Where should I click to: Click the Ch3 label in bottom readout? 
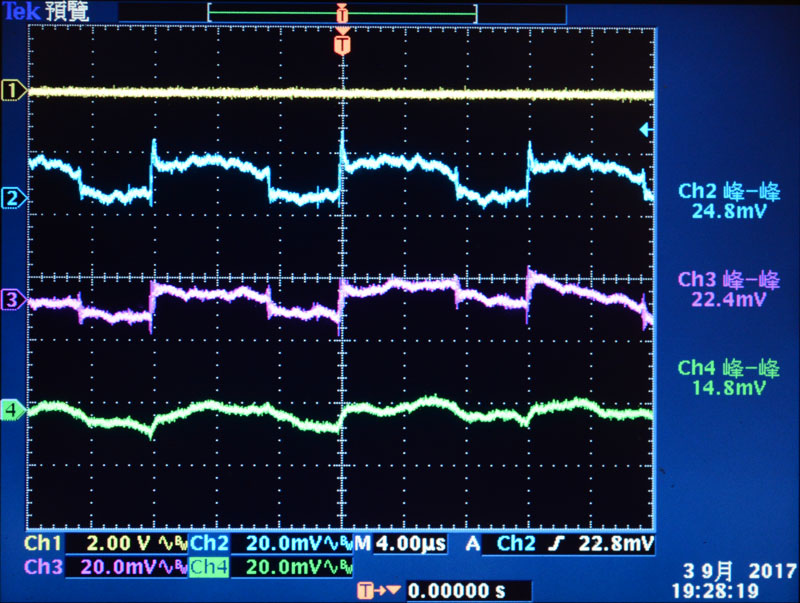[x=43, y=567]
